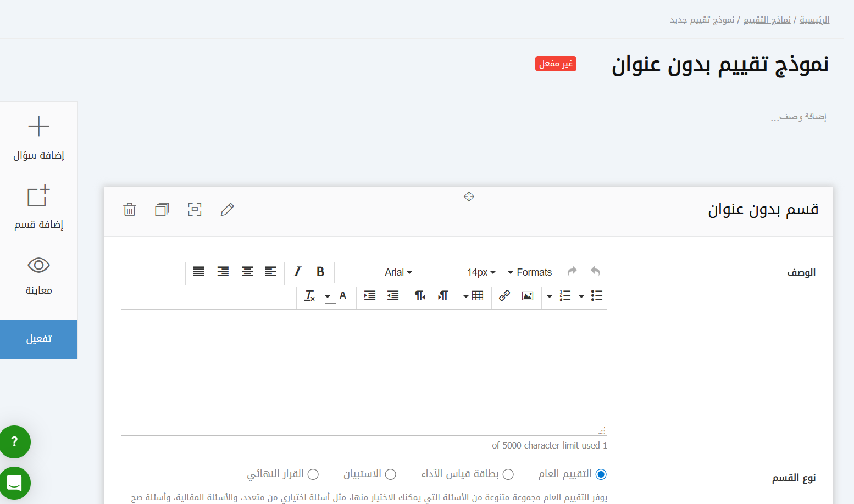Expand the Formats dropdown menu

[529, 272]
